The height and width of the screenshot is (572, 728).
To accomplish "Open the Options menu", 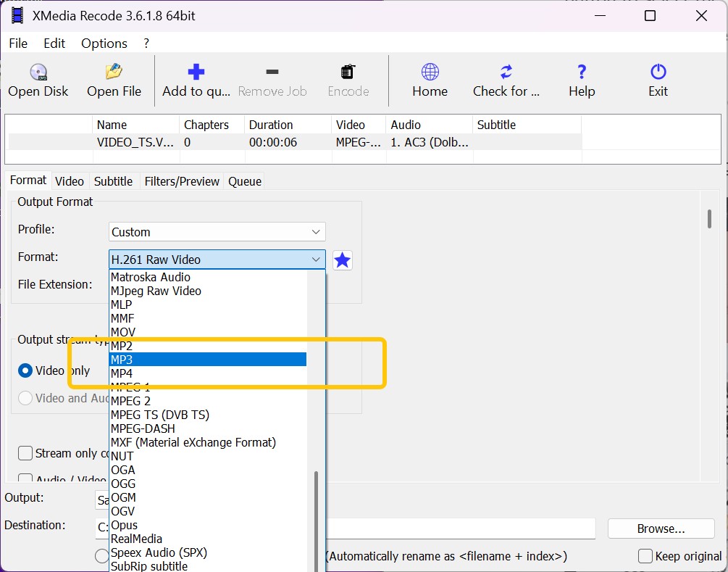I will coord(104,43).
